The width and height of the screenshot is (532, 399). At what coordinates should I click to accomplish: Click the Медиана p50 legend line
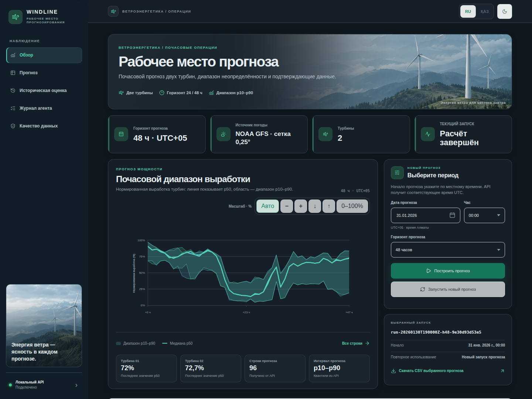pos(165,344)
